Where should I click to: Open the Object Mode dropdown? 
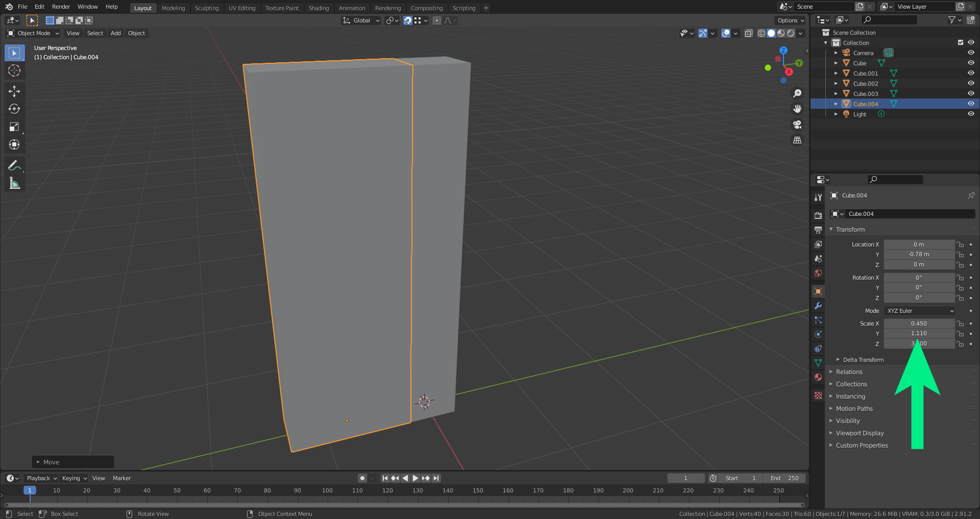coord(33,33)
